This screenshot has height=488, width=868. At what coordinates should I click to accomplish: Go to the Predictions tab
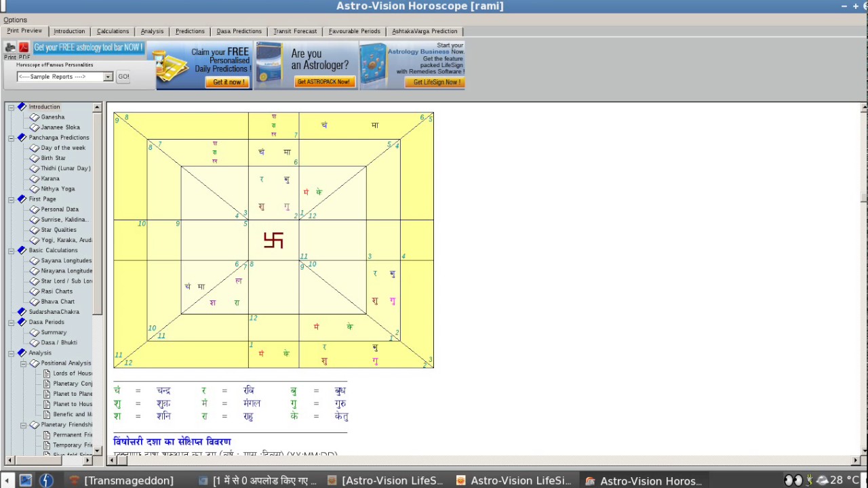190,31
